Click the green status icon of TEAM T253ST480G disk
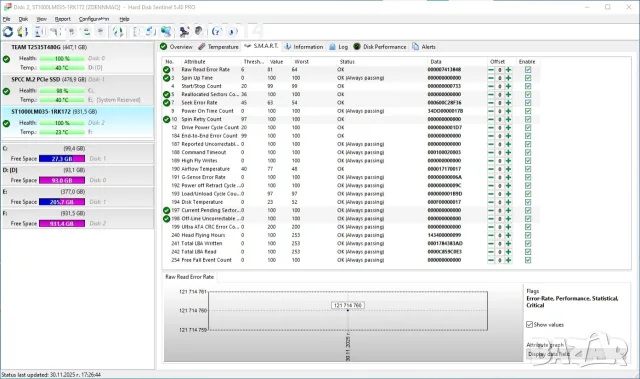The image size is (640, 379). (x=6, y=59)
